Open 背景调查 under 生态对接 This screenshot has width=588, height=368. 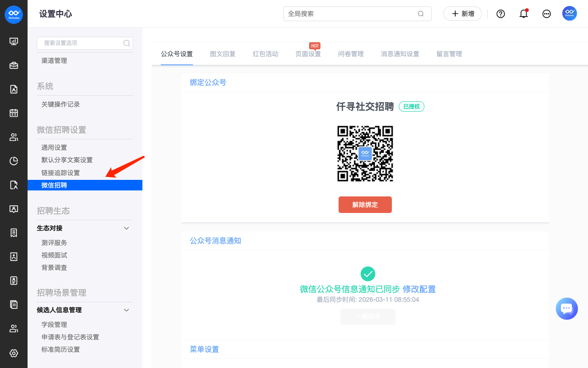tap(54, 268)
